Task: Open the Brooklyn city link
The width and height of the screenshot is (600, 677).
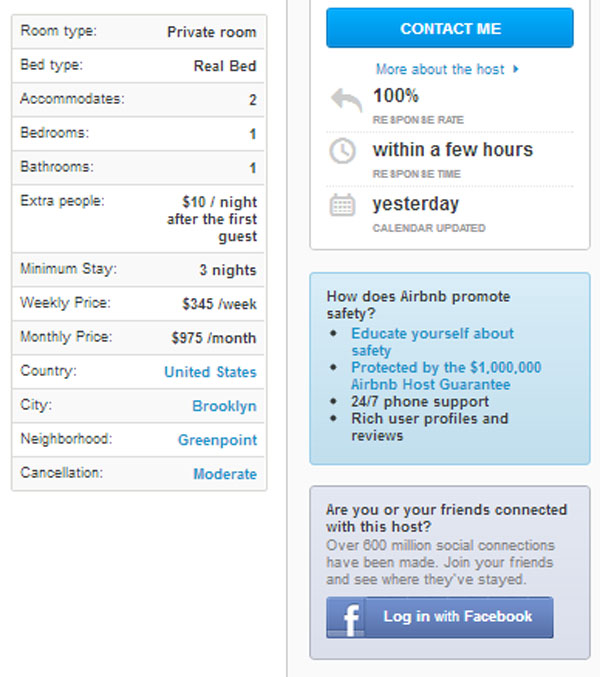Action: click(224, 406)
